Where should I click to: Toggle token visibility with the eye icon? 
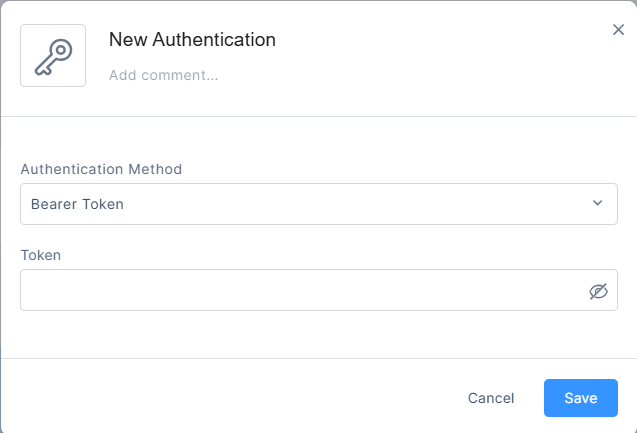(598, 291)
